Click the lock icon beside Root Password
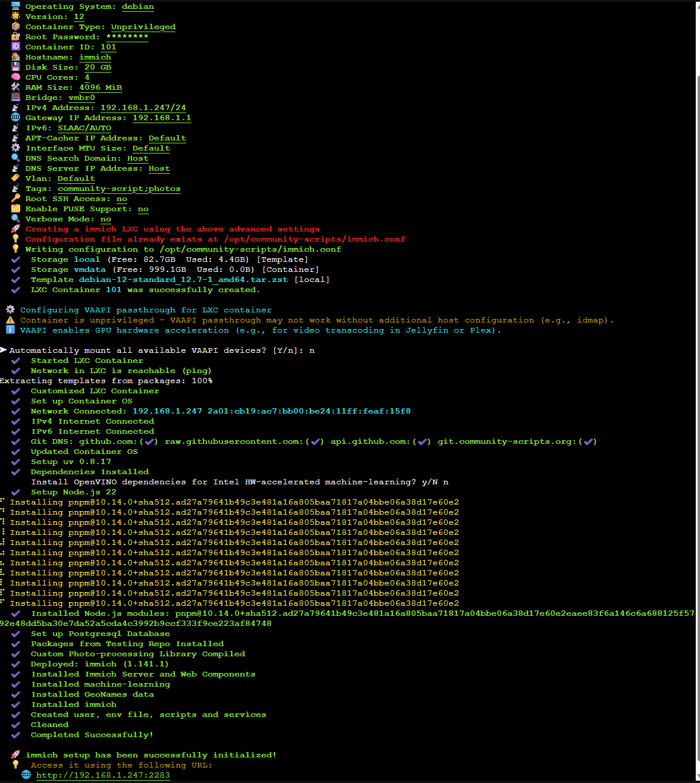700x783 pixels. [x=15, y=36]
